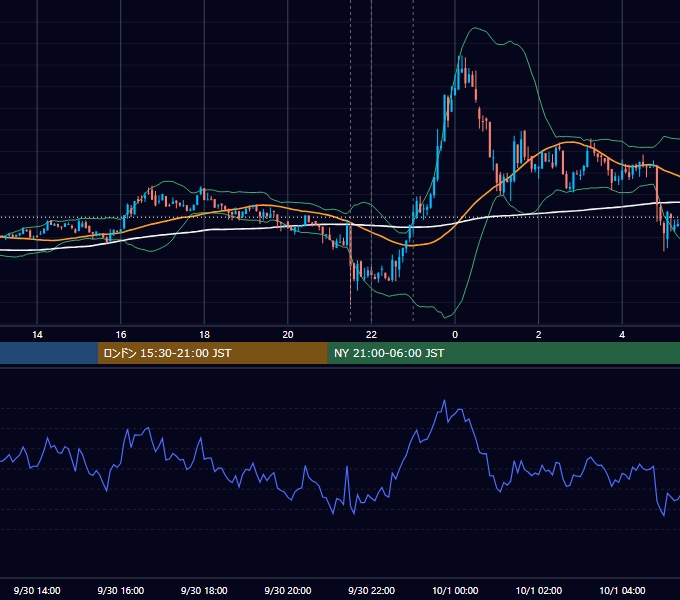Click the 9/30 16:00 date label
Viewport: 680px width, 600px height.
(121, 590)
